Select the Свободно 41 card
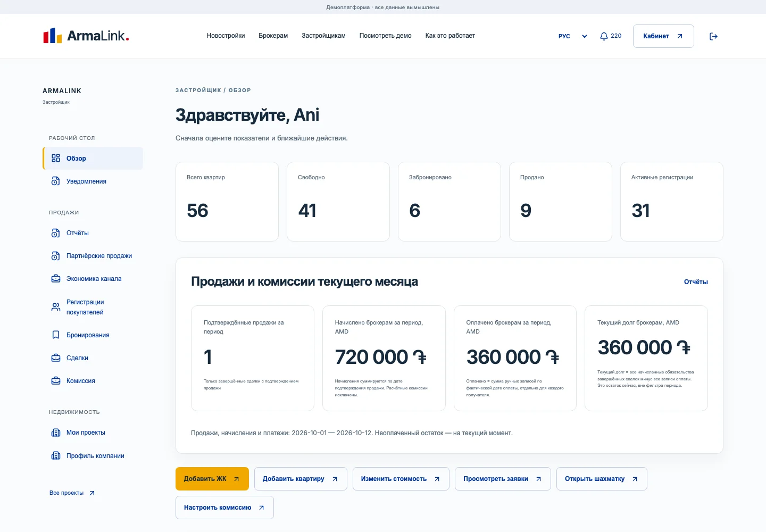This screenshot has width=766, height=532. (338, 202)
